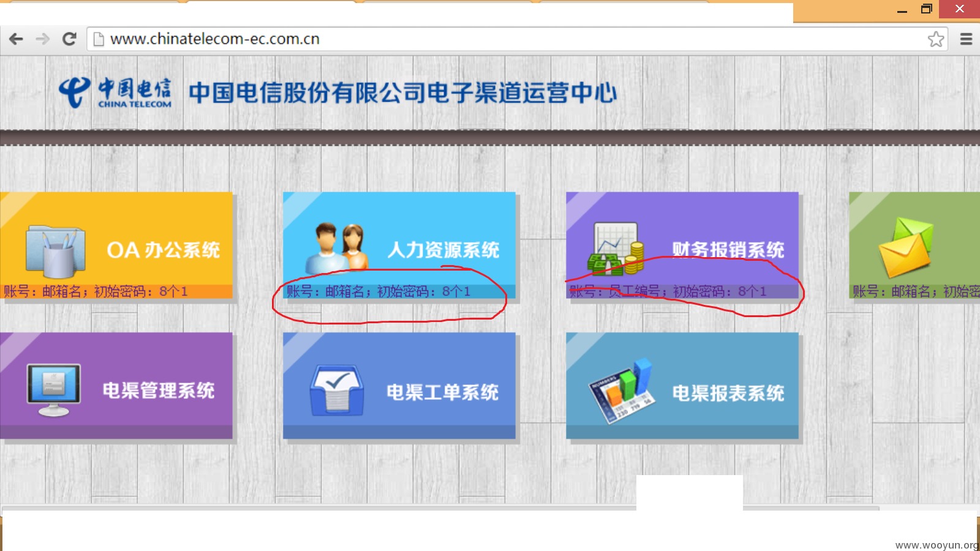
Task: Restore down the browser window
Action: click(927, 9)
